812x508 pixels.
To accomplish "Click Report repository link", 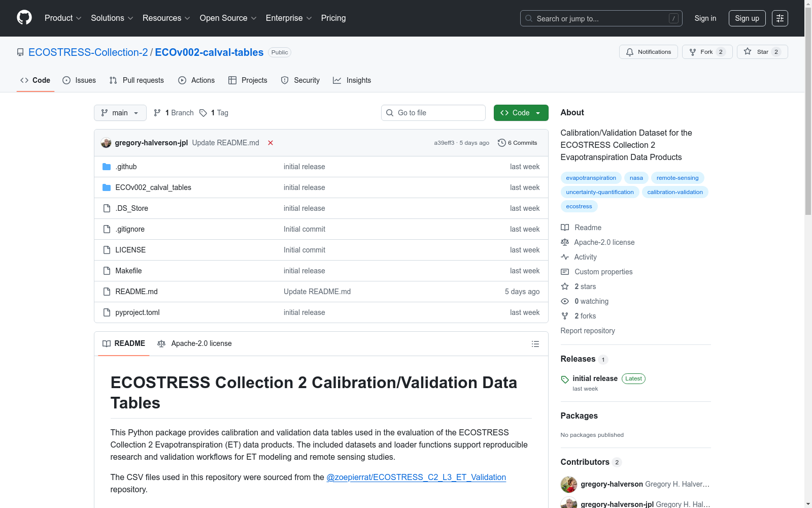I will click(588, 331).
